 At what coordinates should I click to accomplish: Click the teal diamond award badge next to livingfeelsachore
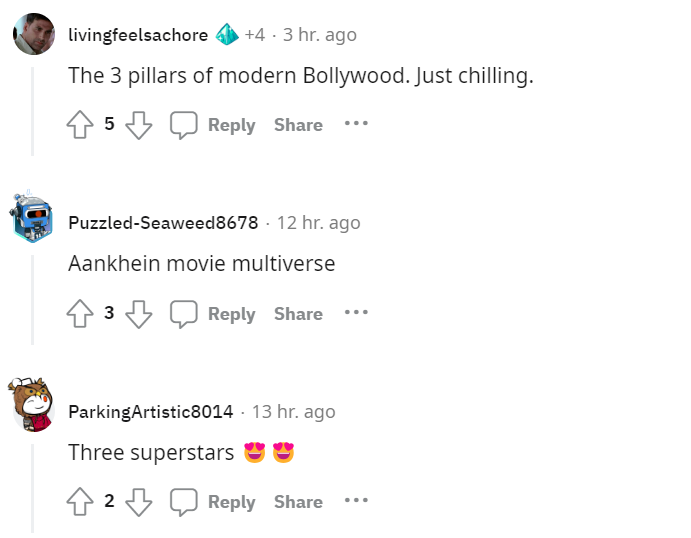pos(227,34)
